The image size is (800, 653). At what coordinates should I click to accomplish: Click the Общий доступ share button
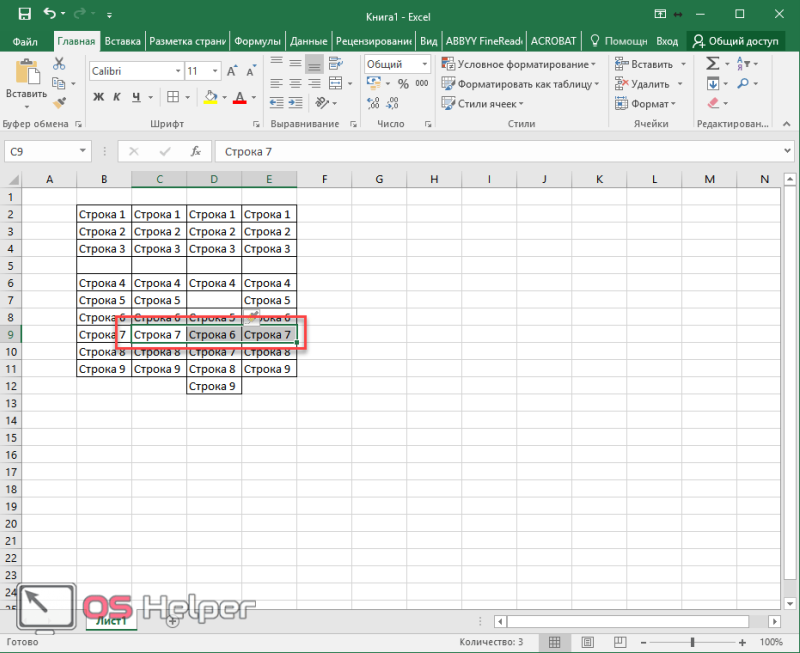tap(735, 41)
